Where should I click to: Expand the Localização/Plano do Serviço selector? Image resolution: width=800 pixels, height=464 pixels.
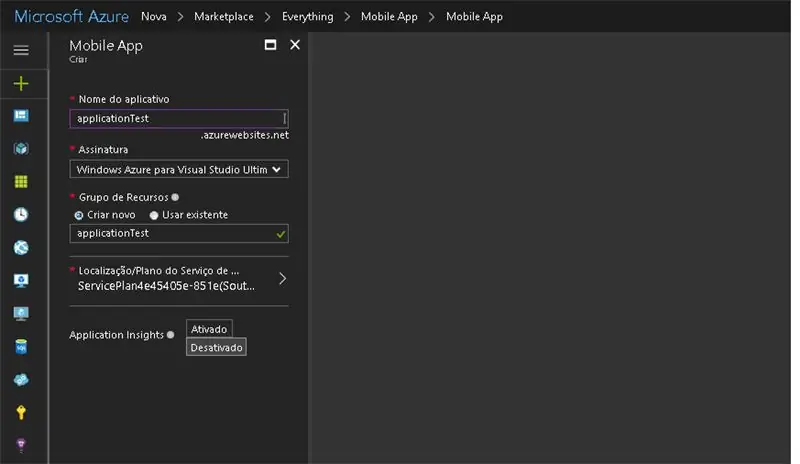179,278
